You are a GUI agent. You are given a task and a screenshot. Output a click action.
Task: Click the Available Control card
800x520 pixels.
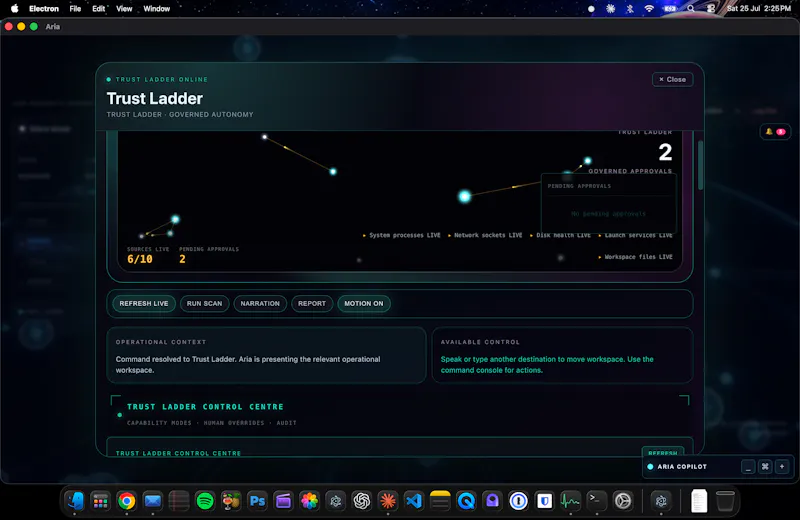562,355
